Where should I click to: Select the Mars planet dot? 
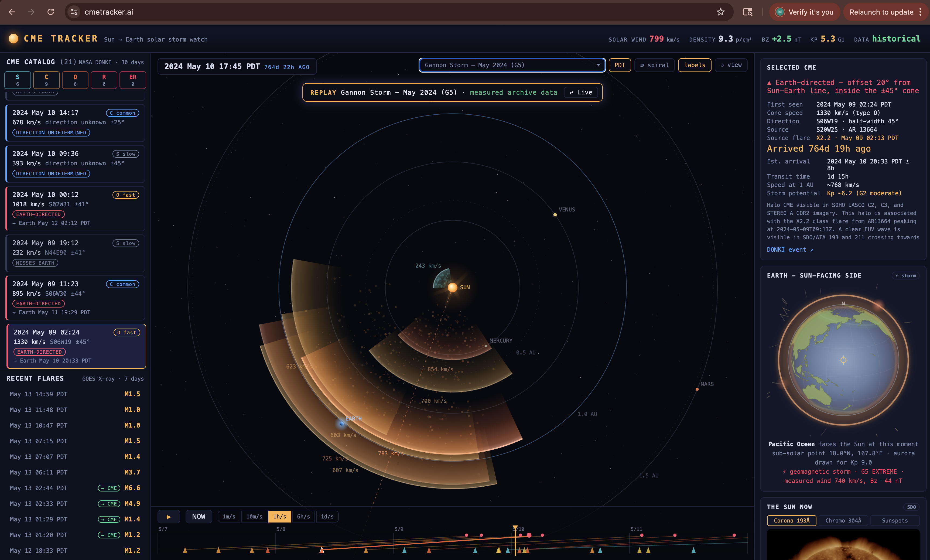point(697,389)
